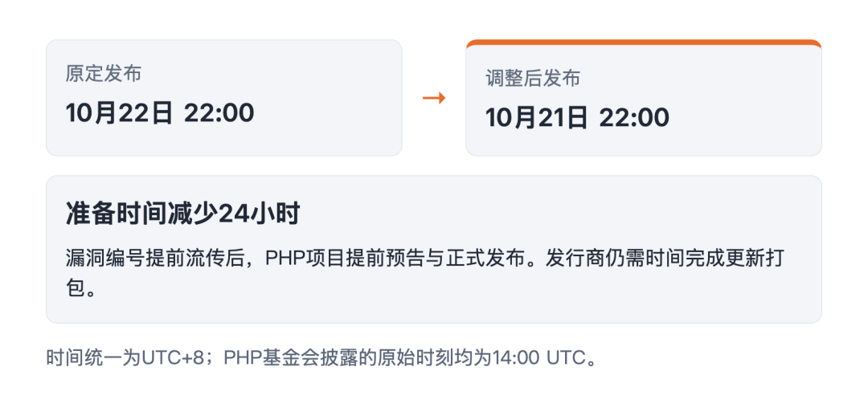
Task: Select the 准备时间减少24小时 info card
Action: coord(433,250)
